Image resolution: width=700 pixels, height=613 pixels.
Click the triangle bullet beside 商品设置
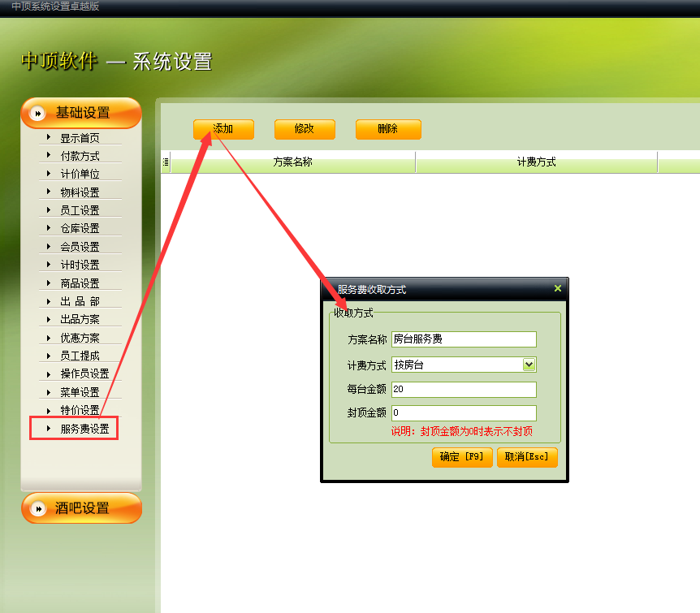49,283
